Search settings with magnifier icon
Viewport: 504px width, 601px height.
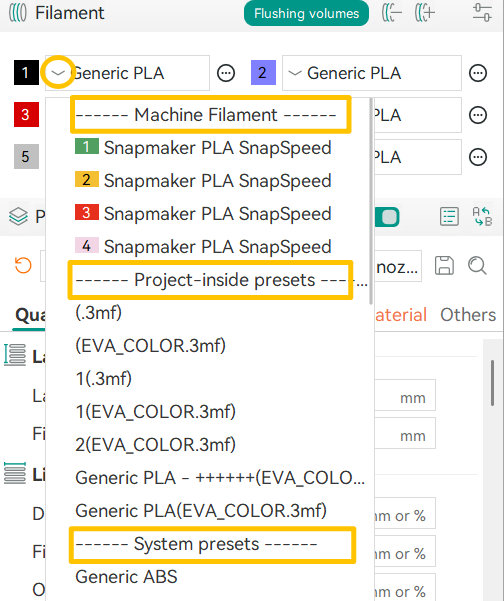pyautogui.click(x=477, y=266)
